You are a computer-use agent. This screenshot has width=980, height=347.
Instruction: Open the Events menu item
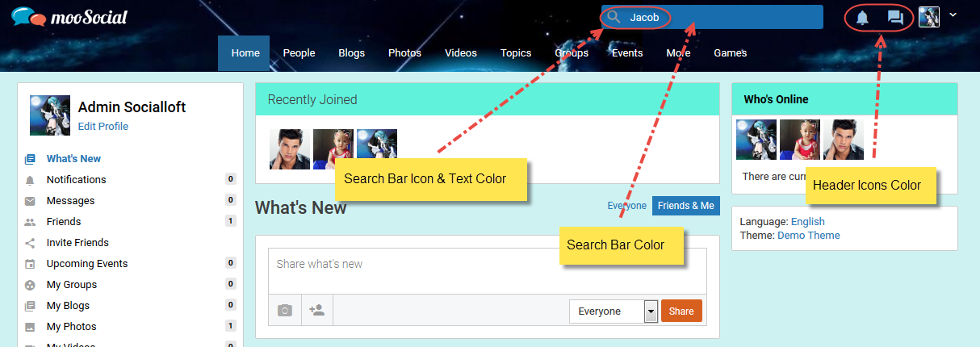[627, 53]
